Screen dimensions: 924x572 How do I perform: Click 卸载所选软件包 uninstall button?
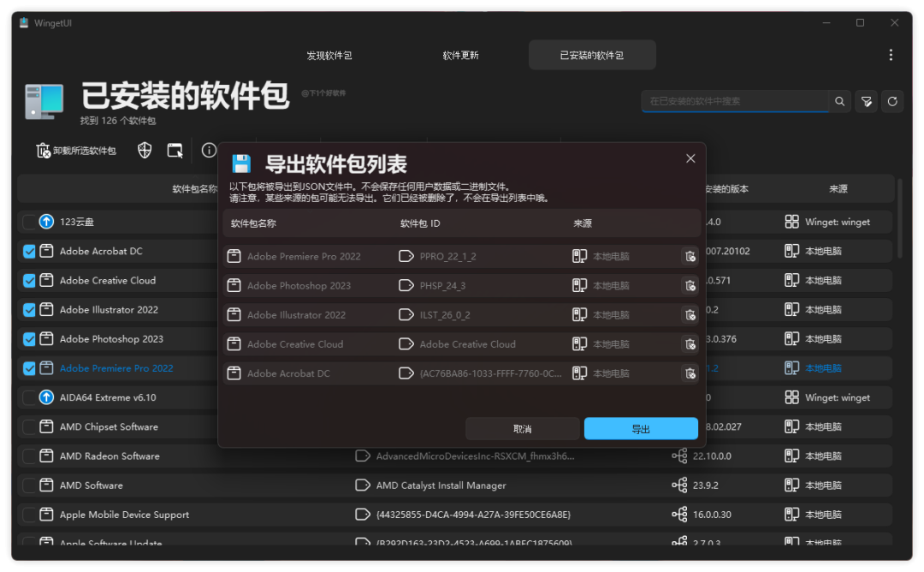coord(77,151)
